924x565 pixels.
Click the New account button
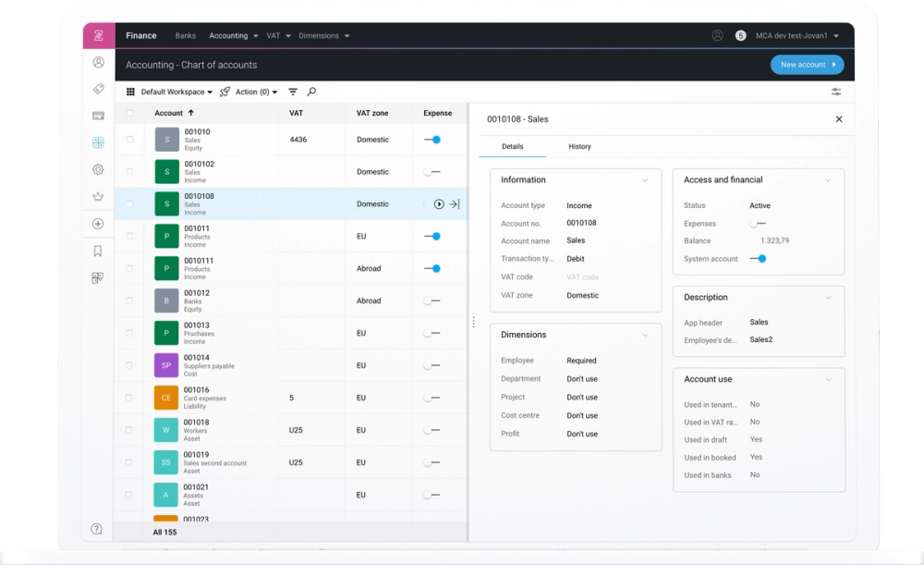807,65
